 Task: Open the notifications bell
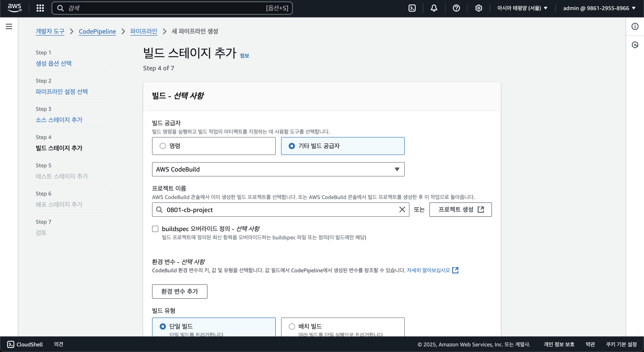(x=434, y=8)
